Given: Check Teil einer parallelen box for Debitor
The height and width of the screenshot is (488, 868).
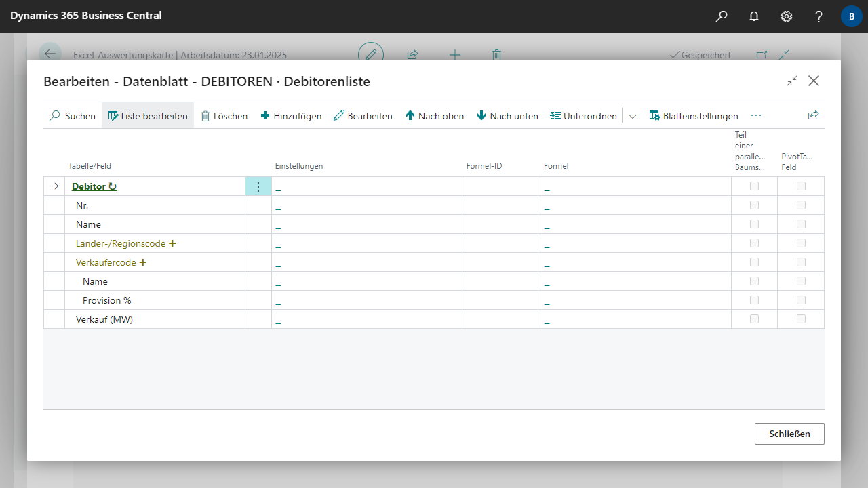Looking at the screenshot, I should click(754, 186).
